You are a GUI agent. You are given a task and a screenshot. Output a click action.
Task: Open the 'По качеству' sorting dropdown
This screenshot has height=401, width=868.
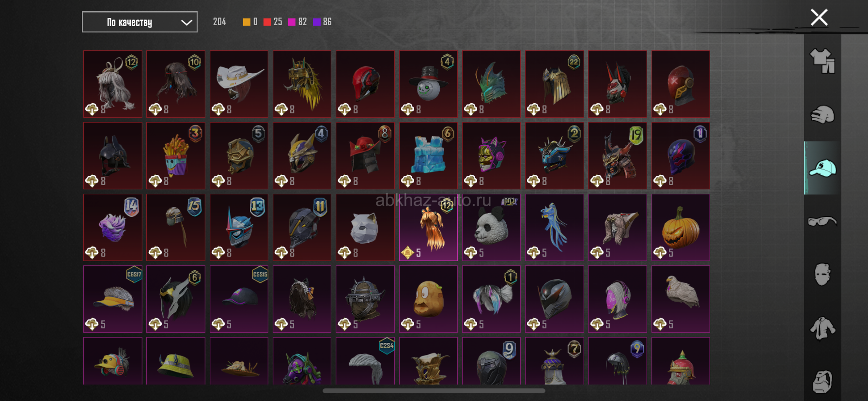(139, 22)
